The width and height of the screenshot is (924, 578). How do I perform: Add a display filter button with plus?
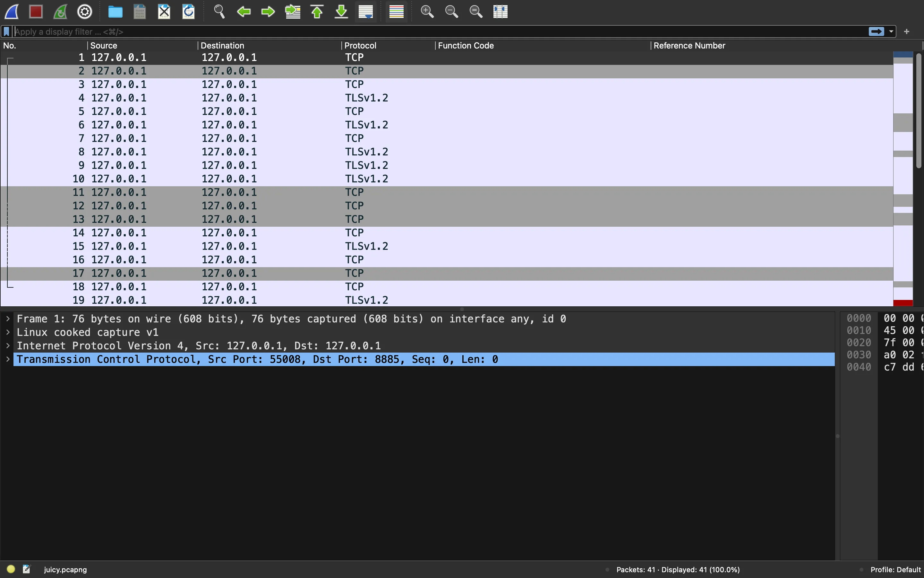(x=907, y=32)
